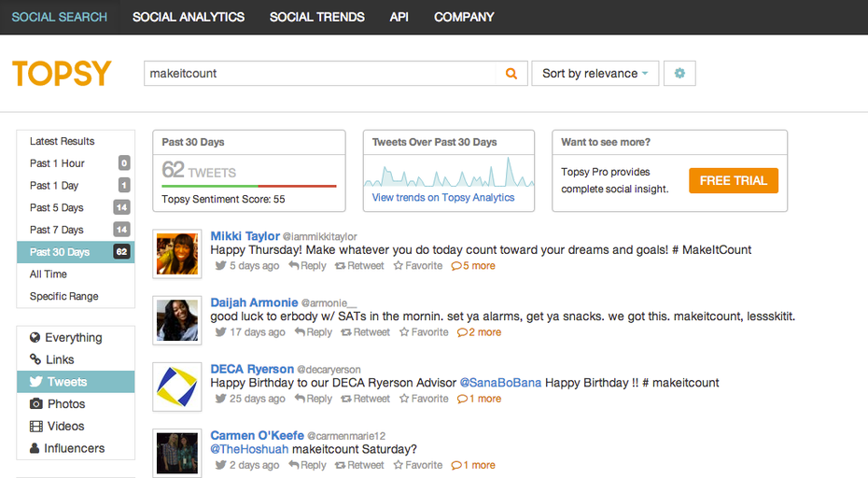Open the @TheHoshuah mention link

pos(249,449)
